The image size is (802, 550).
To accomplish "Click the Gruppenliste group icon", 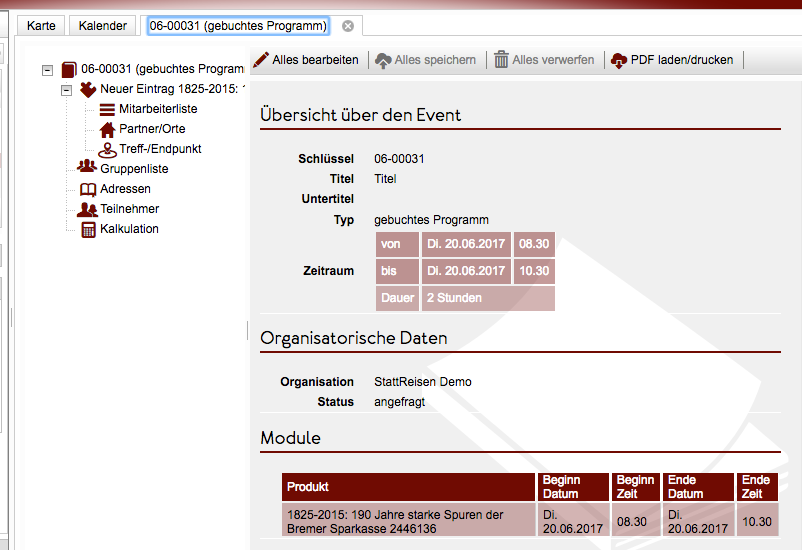I will (x=87, y=168).
